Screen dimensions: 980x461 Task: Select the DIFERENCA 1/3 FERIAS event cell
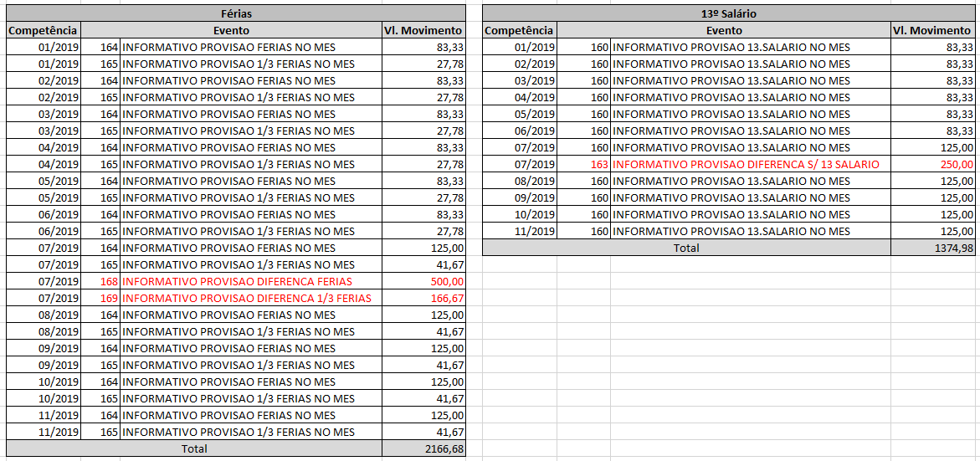click(x=247, y=298)
